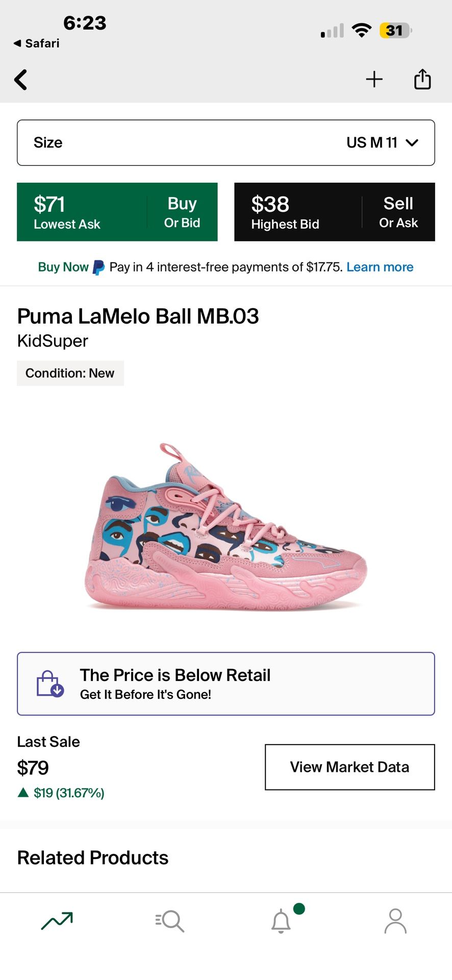This screenshot has width=452, height=980.
Task: Tap The Price is Below Retail banner
Action: (225, 684)
